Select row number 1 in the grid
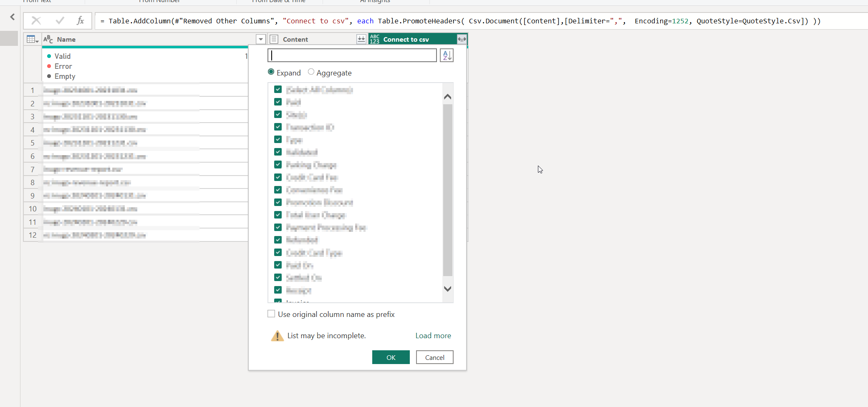Image resolution: width=868 pixels, height=407 pixels. click(x=33, y=90)
